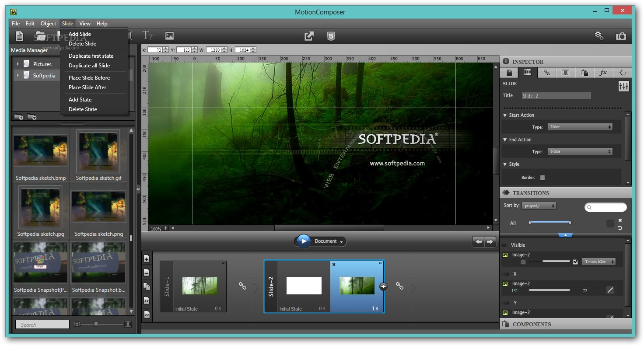
Task: Select the Insert Image tool icon
Action: coord(169,36)
